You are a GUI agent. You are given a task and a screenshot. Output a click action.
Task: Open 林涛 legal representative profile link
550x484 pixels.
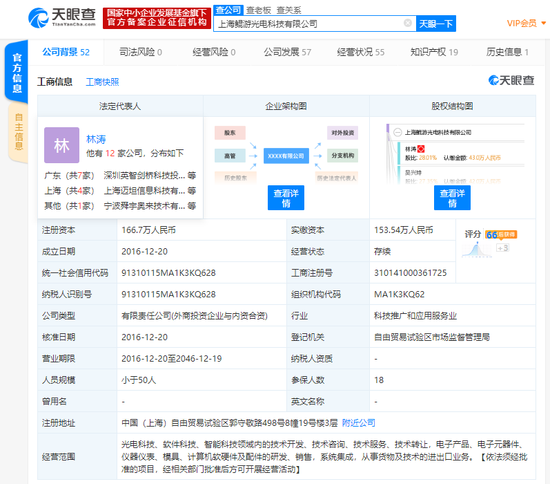click(x=96, y=139)
